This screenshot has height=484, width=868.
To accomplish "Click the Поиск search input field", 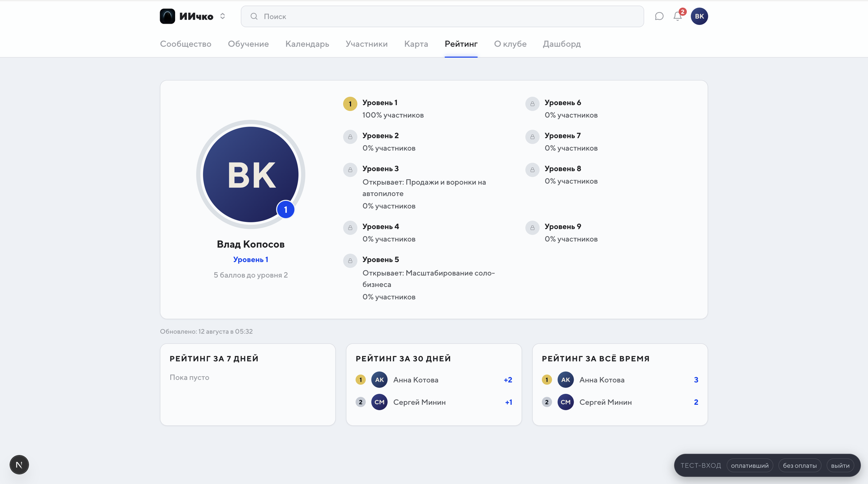I will pyautogui.click(x=442, y=16).
